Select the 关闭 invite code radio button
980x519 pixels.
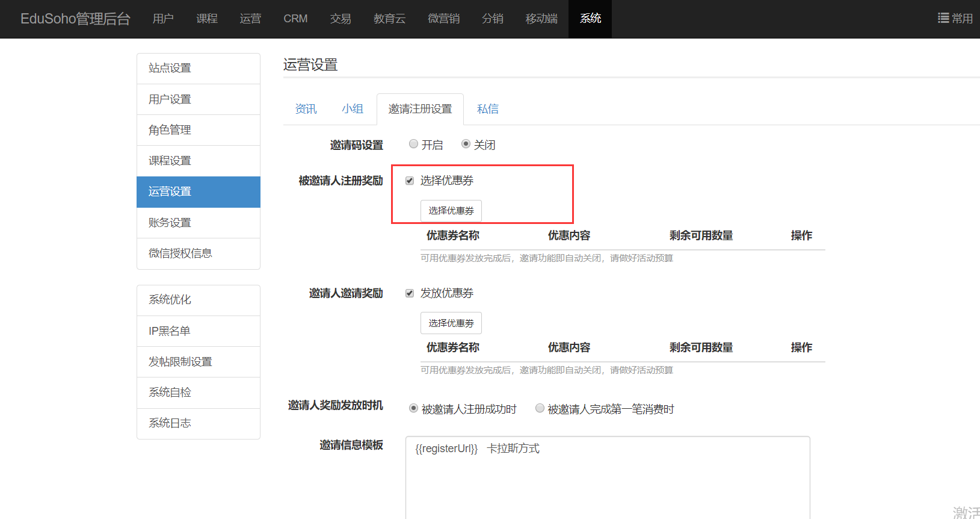[x=466, y=144]
